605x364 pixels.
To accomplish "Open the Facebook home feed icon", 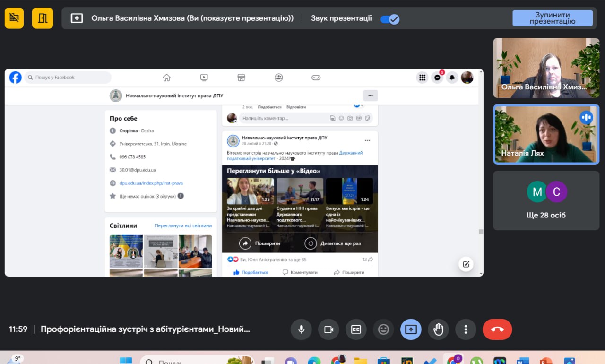I will point(166,78).
